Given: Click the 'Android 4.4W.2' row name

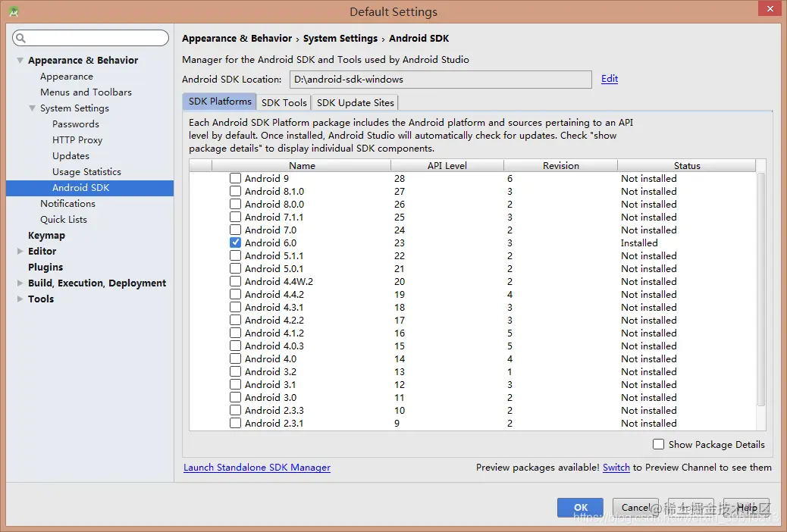Looking at the screenshot, I should tap(278, 282).
